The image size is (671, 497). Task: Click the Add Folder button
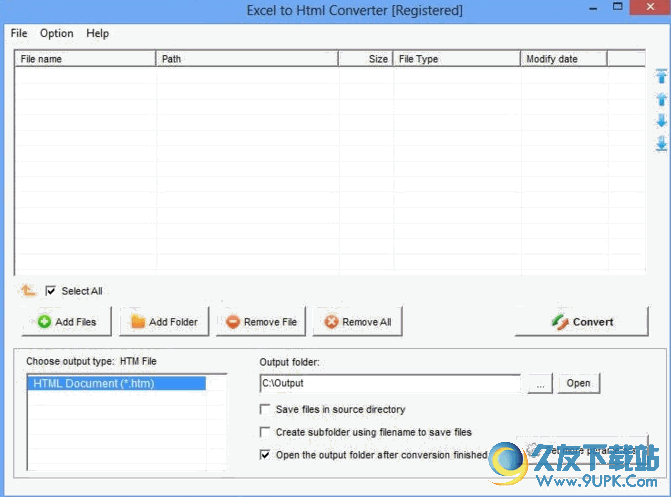coord(164,321)
